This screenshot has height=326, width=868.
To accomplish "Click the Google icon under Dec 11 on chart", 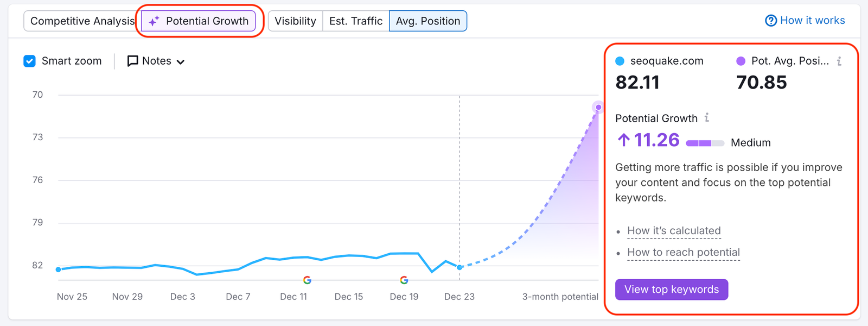I will (307, 280).
